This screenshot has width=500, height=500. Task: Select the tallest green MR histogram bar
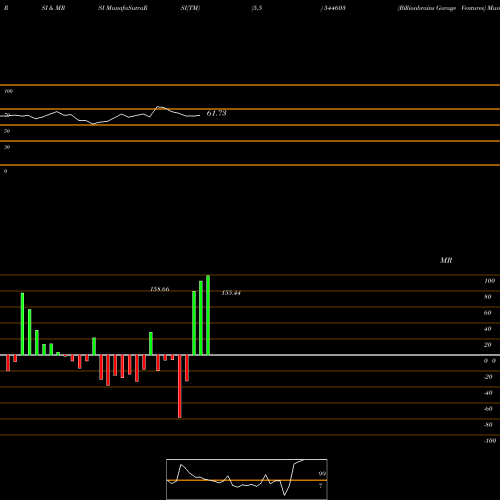click(x=208, y=315)
